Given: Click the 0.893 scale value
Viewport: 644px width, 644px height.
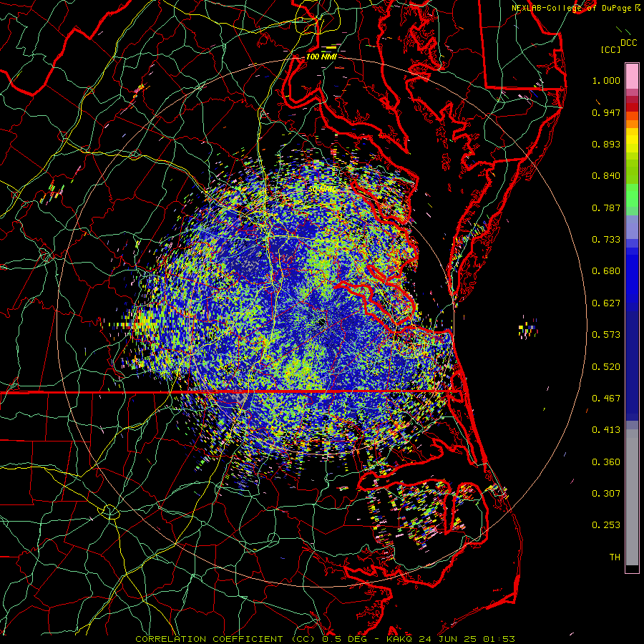Looking at the screenshot, I should point(606,144).
